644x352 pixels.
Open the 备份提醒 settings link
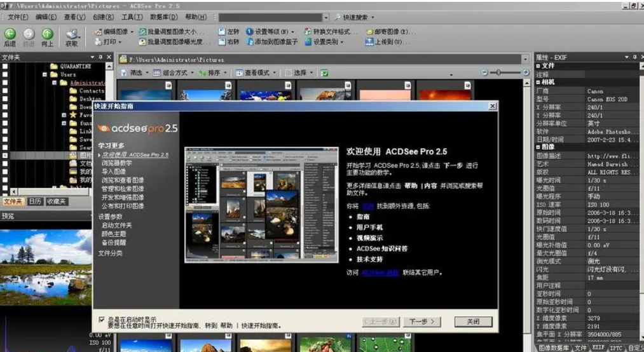pos(114,243)
